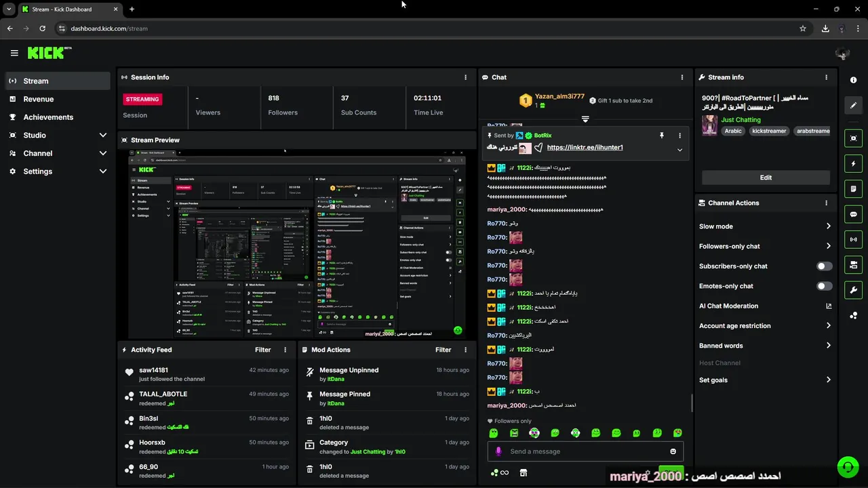Click the Edit stream info button
The width and height of the screenshot is (868, 488).
click(x=766, y=178)
